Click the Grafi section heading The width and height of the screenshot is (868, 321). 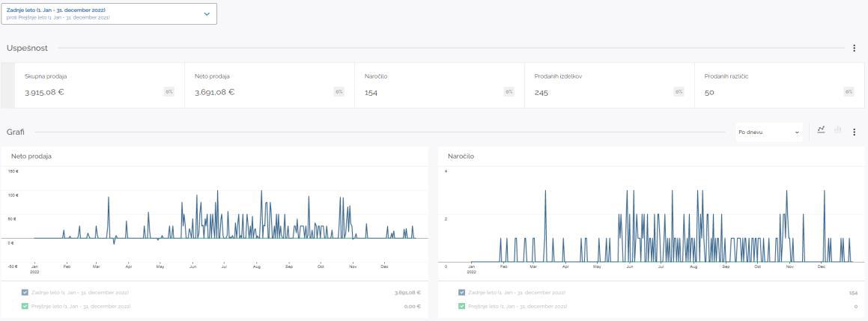pos(16,132)
